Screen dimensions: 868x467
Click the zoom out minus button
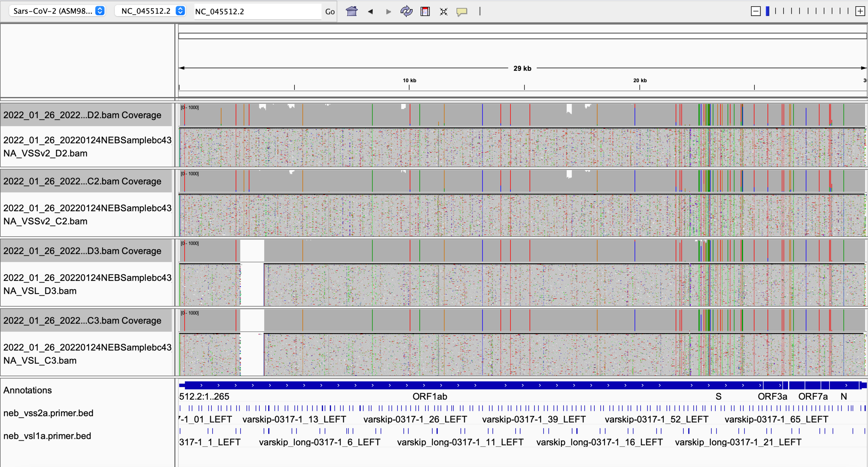(756, 11)
